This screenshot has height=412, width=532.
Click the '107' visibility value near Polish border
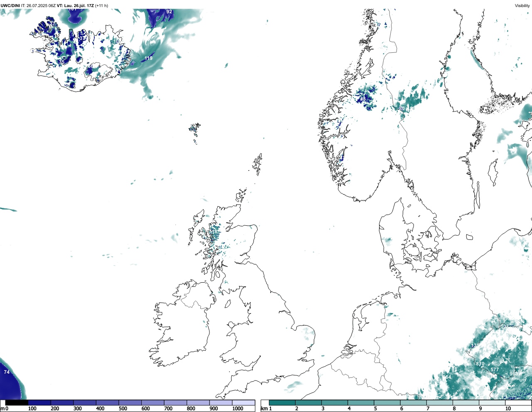point(504,327)
